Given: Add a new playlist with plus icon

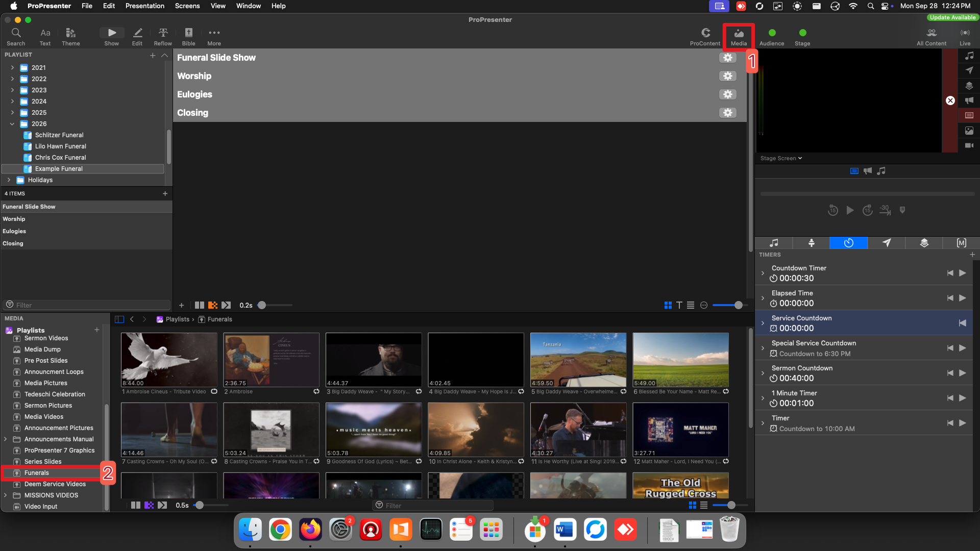Looking at the screenshot, I should coord(152,55).
